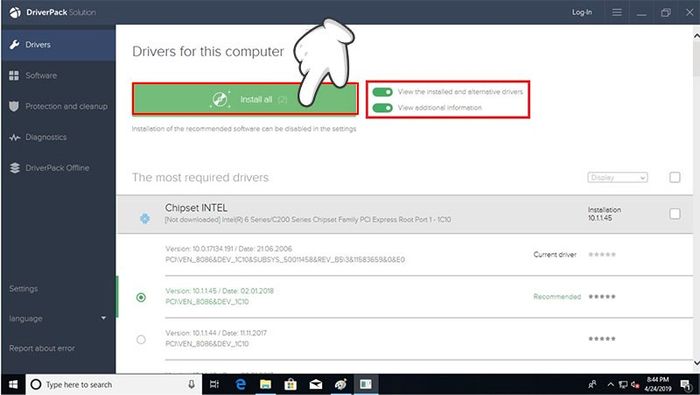Open Software section grid icon
This screenshot has width=700, height=395.
tap(14, 75)
